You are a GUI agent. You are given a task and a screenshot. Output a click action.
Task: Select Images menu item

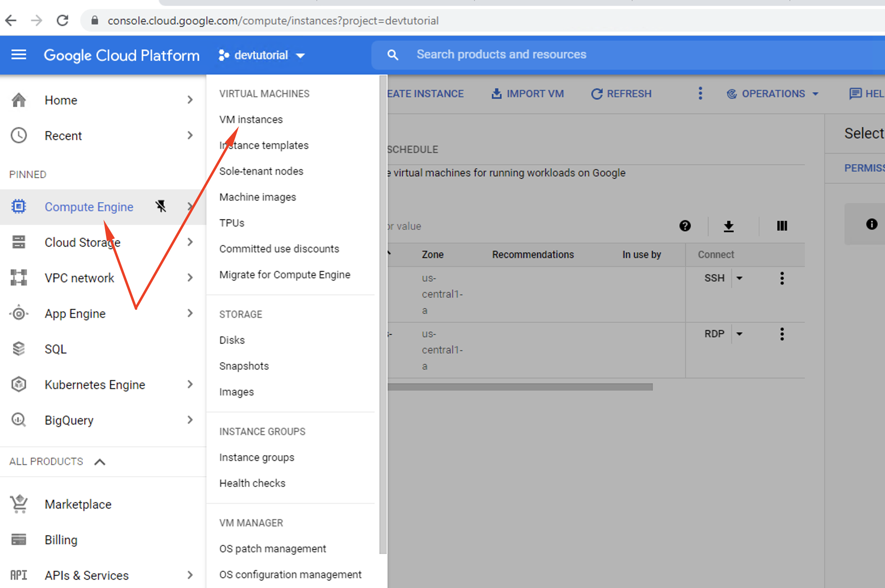[236, 392]
